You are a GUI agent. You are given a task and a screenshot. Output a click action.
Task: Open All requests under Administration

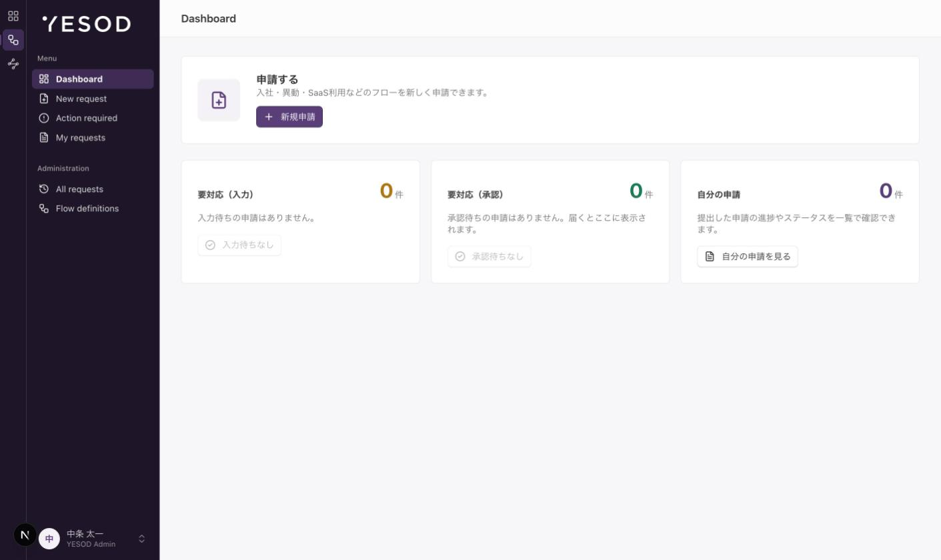point(93,189)
